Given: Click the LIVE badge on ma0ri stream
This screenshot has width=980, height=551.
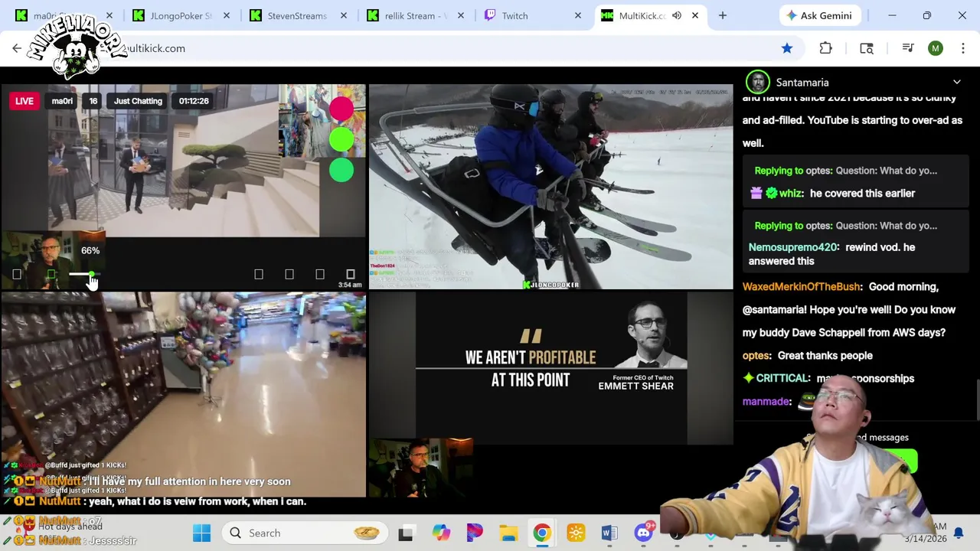Looking at the screenshot, I should tap(24, 101).
